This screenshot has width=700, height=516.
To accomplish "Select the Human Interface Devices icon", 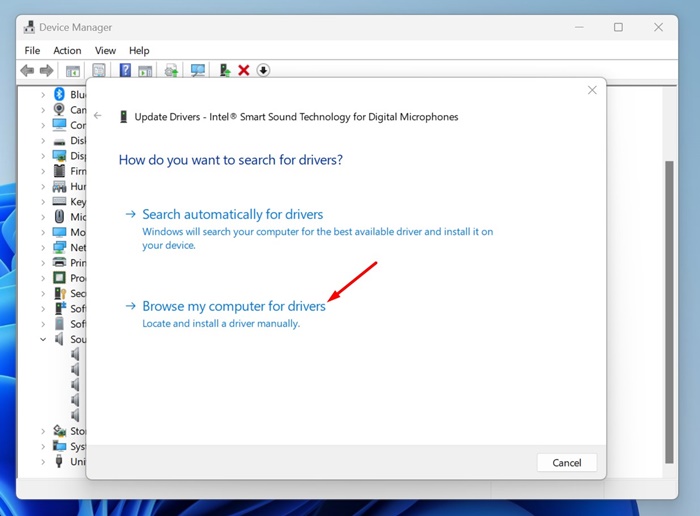I will tap(59, 186).
